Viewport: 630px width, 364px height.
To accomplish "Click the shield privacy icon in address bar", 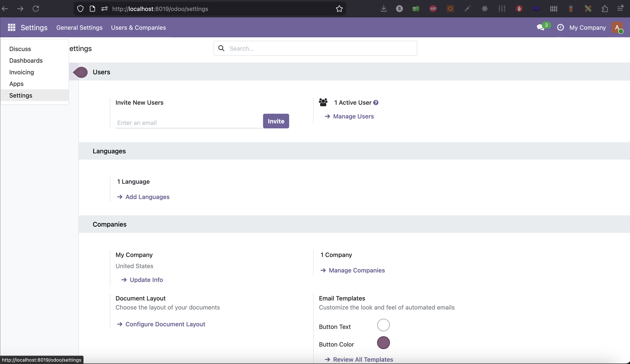I will pyautogui.click(x=80, y=9).
